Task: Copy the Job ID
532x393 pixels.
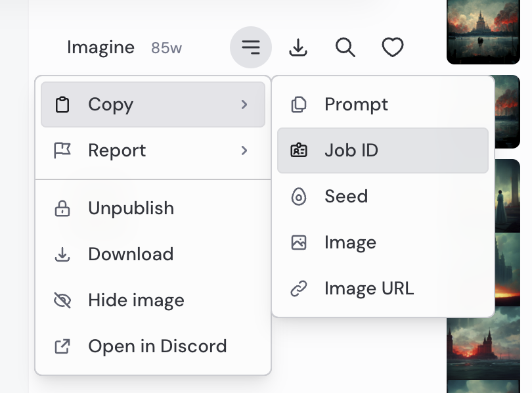Action: tap(351, 150)
